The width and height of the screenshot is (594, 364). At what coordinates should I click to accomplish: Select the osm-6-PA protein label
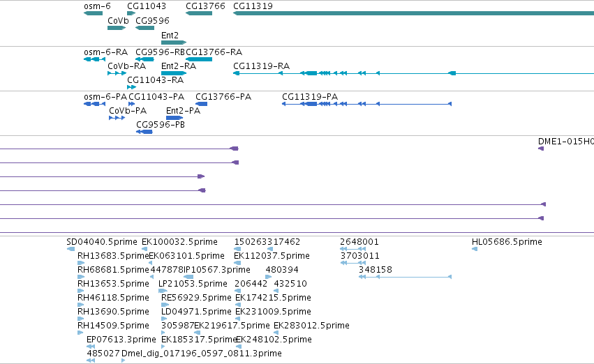[105, 97]
